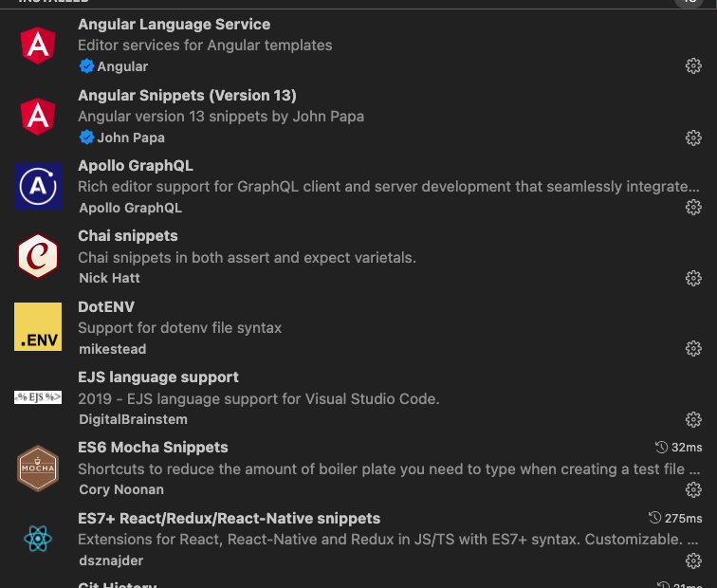Click publisher name mikestead
The width and height of the screenshot is (717, 588).
click(x=113, y=349)
